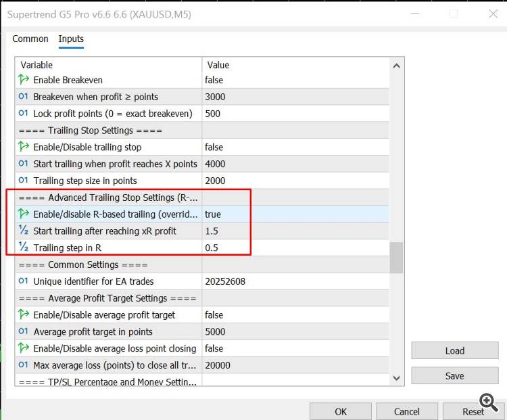Close the Supertrend G5 Pro dialog
This screenshot has height=420, width=507.
point(493,14)
